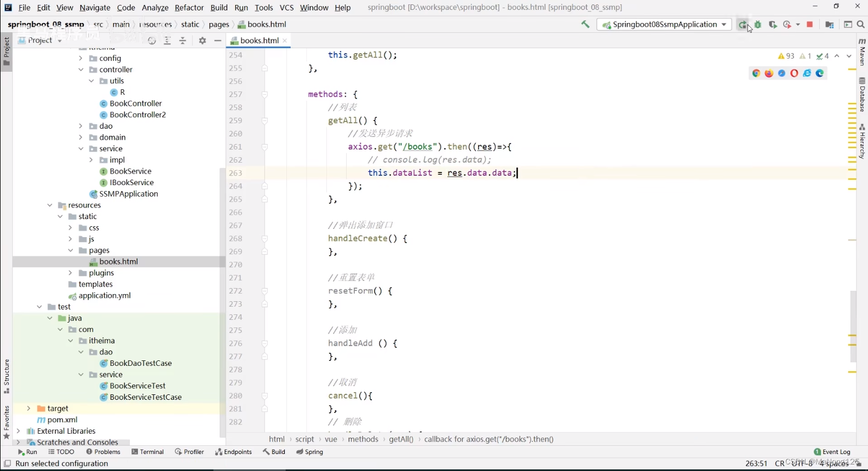
Task: Open the Hierarchy side tool window
Action: pyautogui.click(x=863, y=141)
